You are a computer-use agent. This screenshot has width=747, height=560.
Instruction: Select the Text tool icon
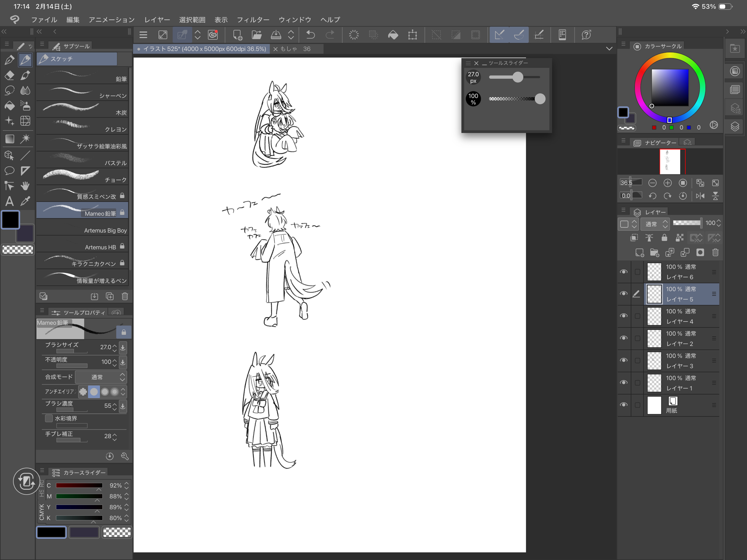(9, 201)
